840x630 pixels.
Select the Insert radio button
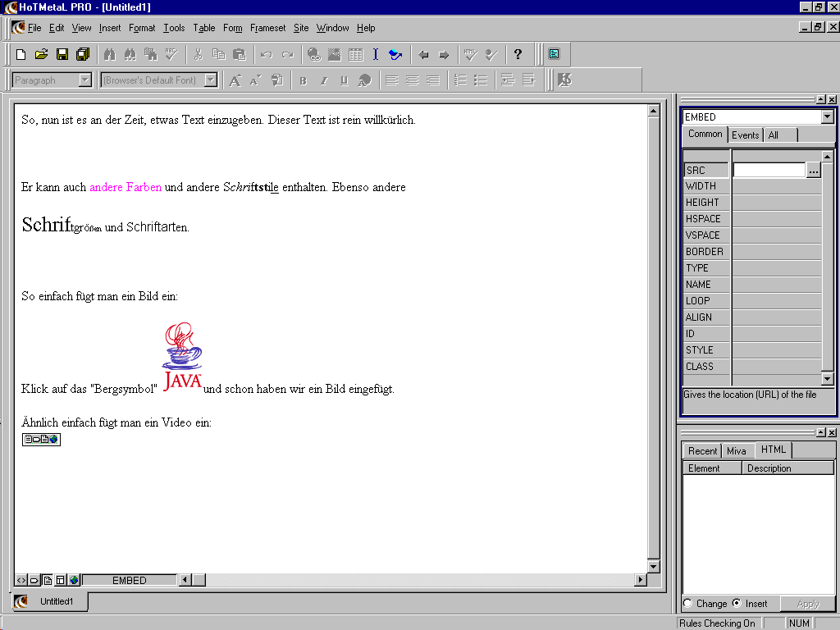736,604
